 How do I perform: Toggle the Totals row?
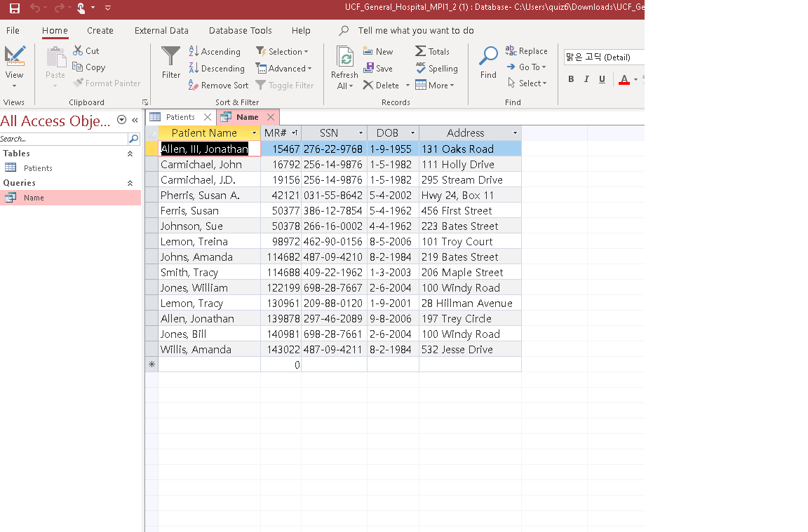(x=432, y=51)
